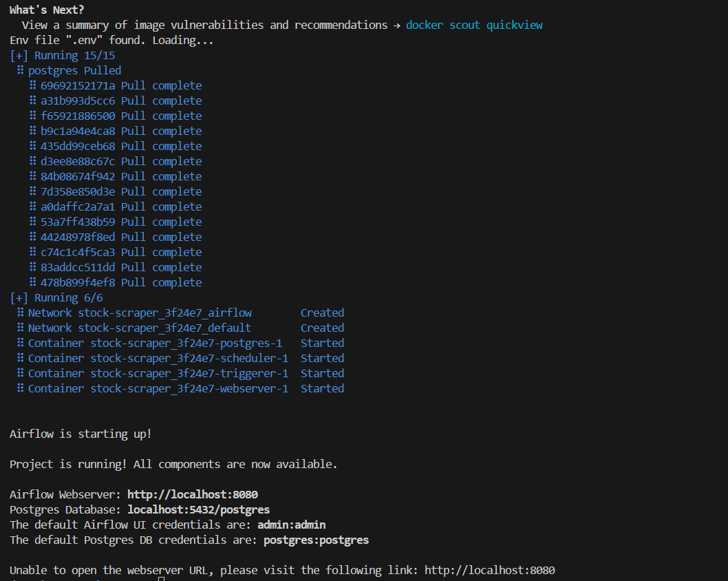Click layer 'd3ee8e88c67c Pull complete'

point(116,162)
